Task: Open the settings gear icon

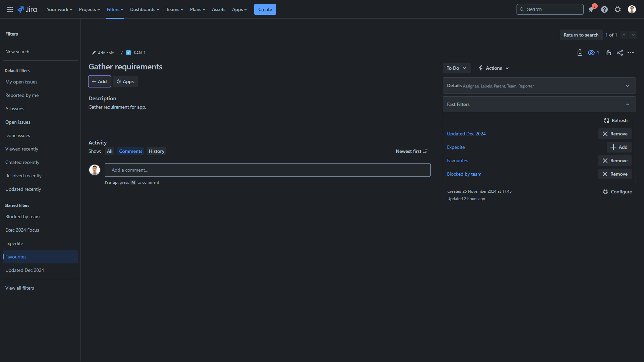Action: [618, 9]
